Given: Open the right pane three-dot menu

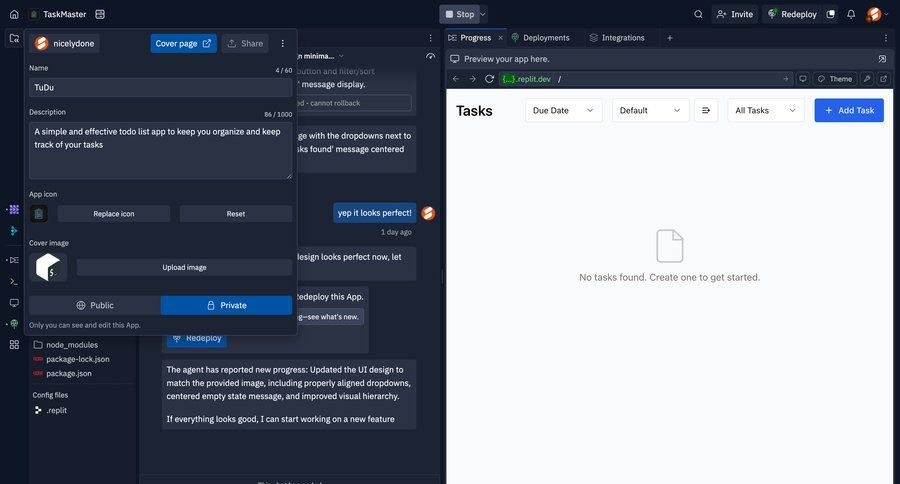Looking at the screenshot, I should 886,38.
